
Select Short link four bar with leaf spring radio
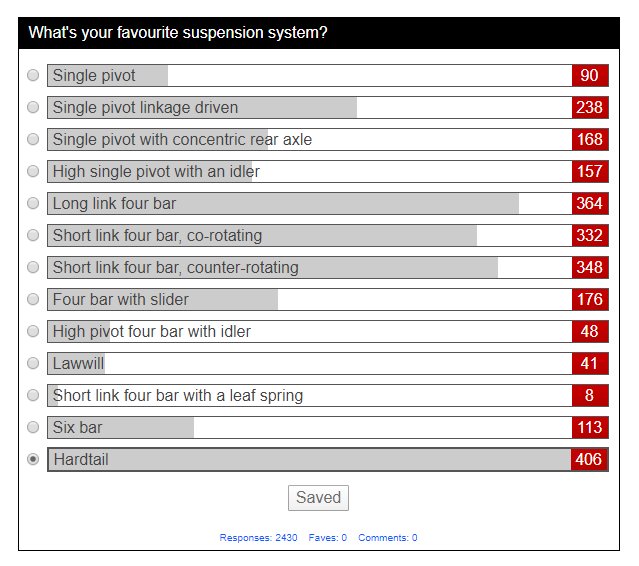coord(33,395)
